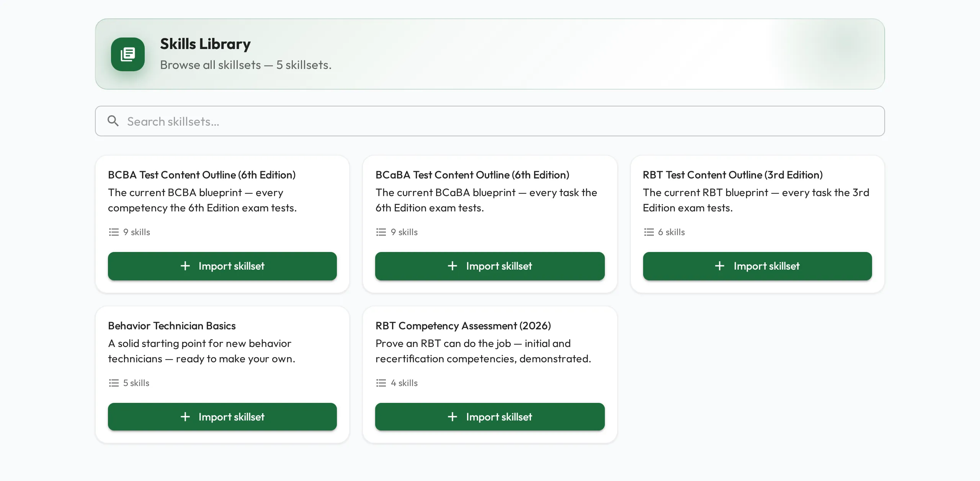Image resolution: width=980 pixels, height=481 pixels.
Task: Click the plus icon on Behavior Technician Basics import button
Action: 185,417
